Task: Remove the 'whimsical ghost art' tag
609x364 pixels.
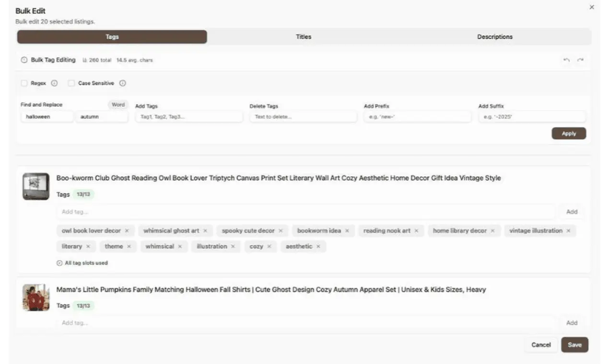Action: 205,231
